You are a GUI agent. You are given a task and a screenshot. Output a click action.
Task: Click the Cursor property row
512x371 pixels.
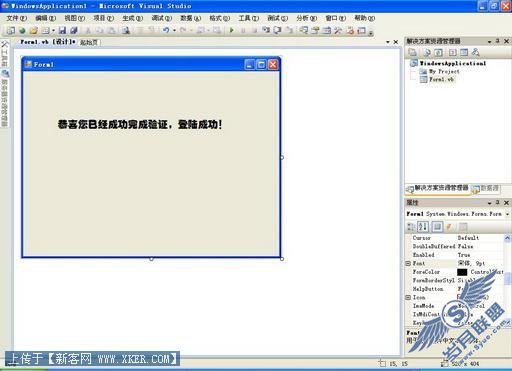(x=455, y=238)
